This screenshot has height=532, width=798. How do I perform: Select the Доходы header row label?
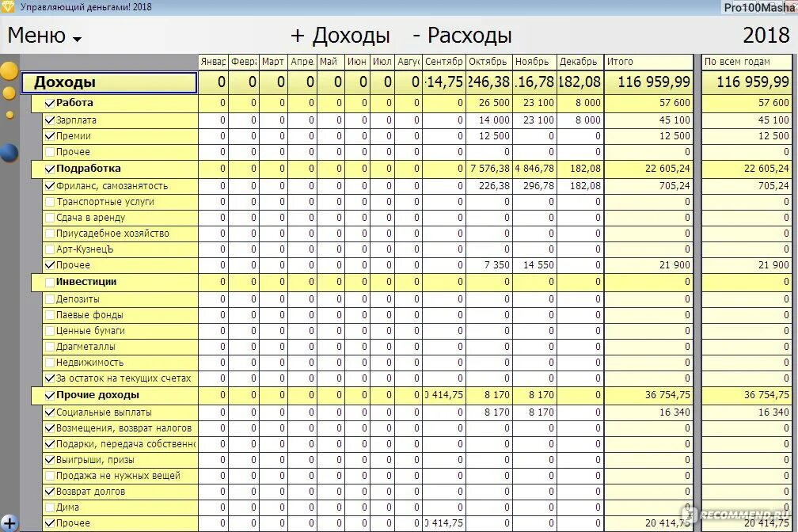(x=109, y=82)
